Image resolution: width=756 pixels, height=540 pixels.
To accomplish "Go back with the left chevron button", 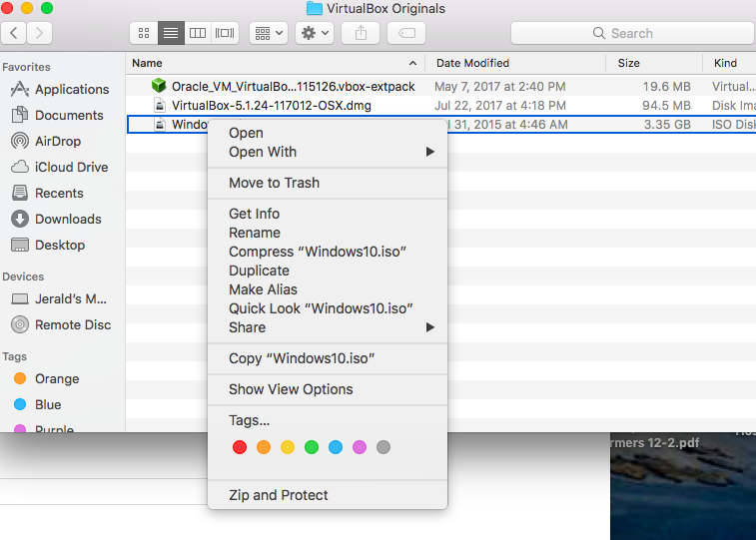I will (14, 33).
